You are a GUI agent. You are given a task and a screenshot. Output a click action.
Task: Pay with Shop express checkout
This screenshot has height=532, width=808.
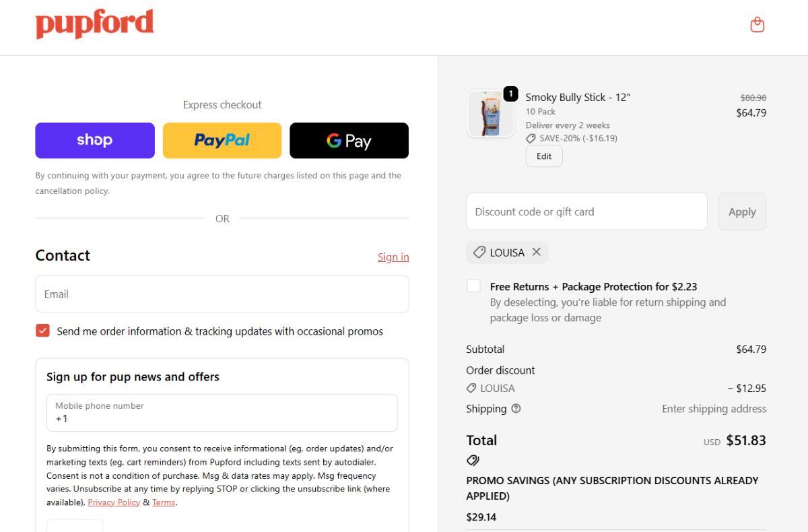95,140
